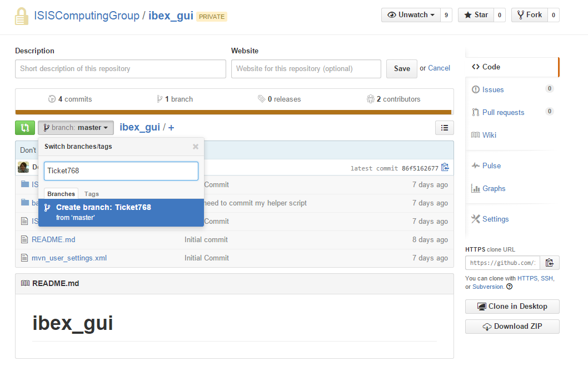
Task: Click the mvn_user_settings.xml file icon
Action: pos(24,258)
